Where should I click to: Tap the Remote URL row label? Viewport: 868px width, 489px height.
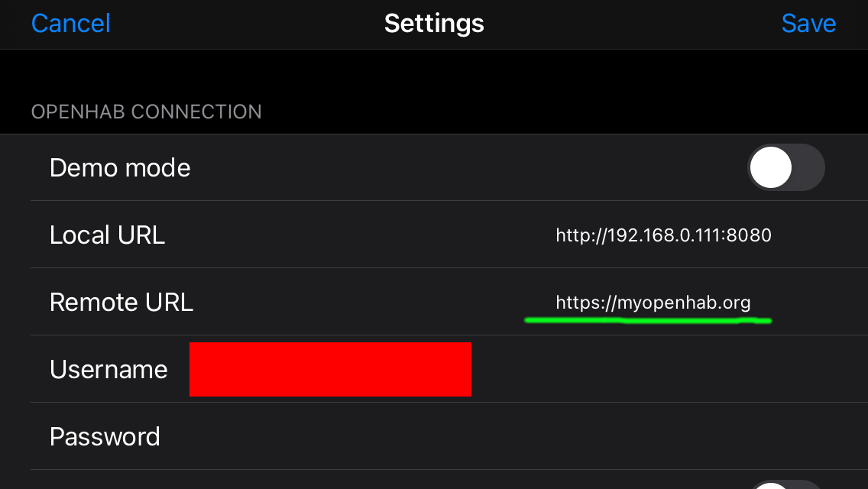(x=121, y=303)
